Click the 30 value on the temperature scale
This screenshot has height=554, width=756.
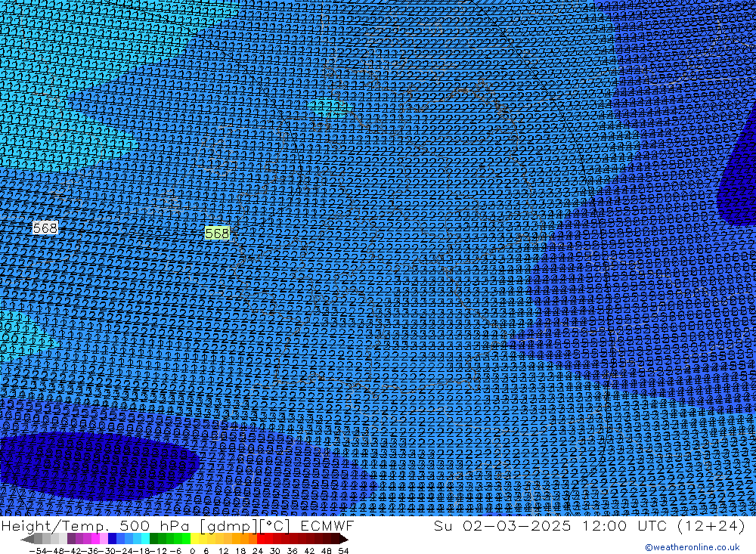click(275, 551)
